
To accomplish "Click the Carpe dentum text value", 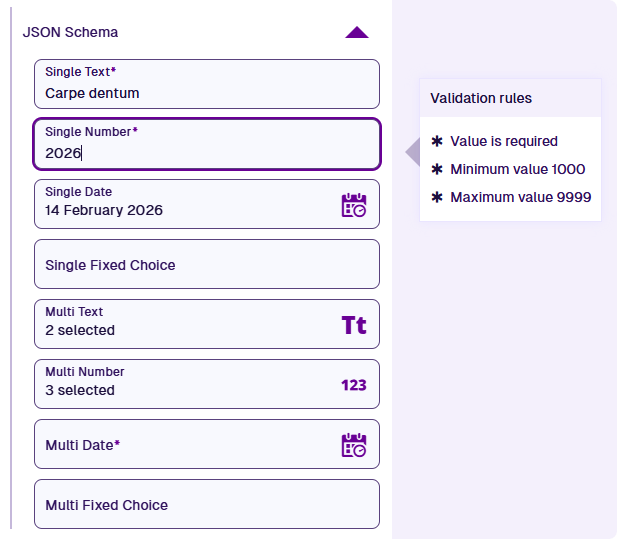I will (x=92, y=93).
